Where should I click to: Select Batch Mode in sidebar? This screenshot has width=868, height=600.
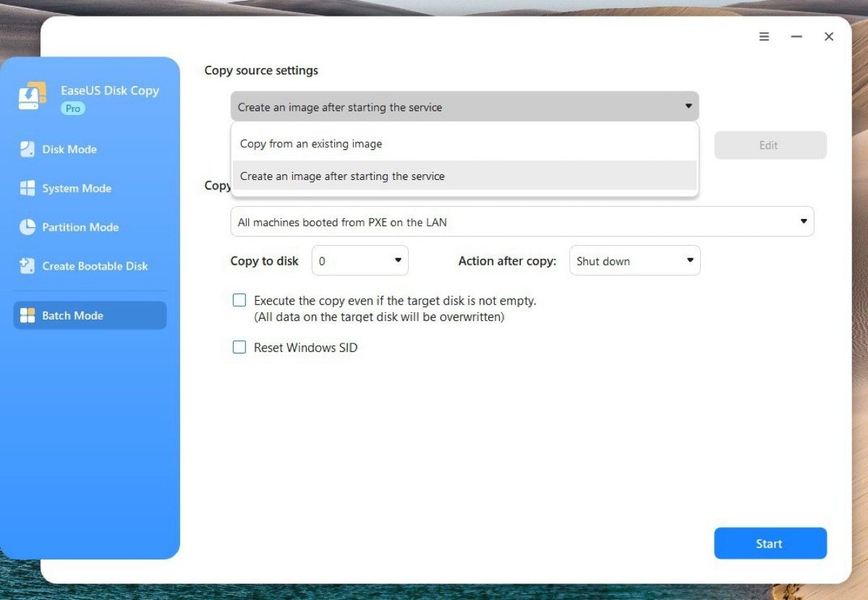tap(90, 315)
